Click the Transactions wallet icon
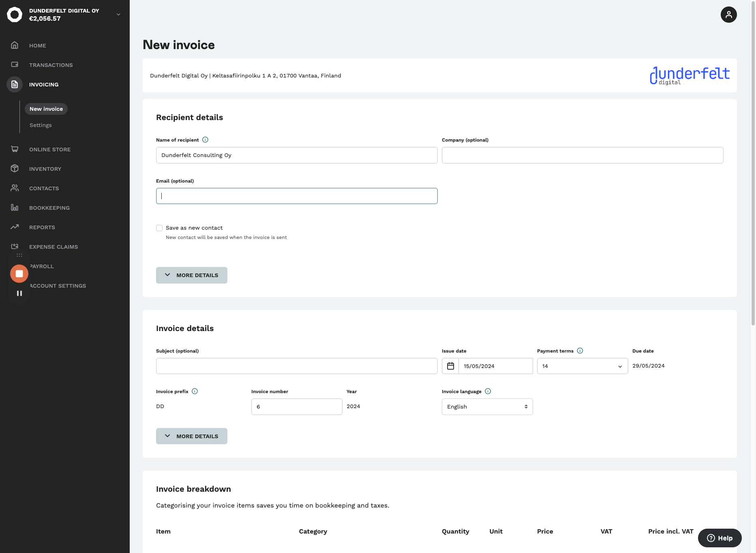This screenshot has height=553, width=756. pos(15,65)
